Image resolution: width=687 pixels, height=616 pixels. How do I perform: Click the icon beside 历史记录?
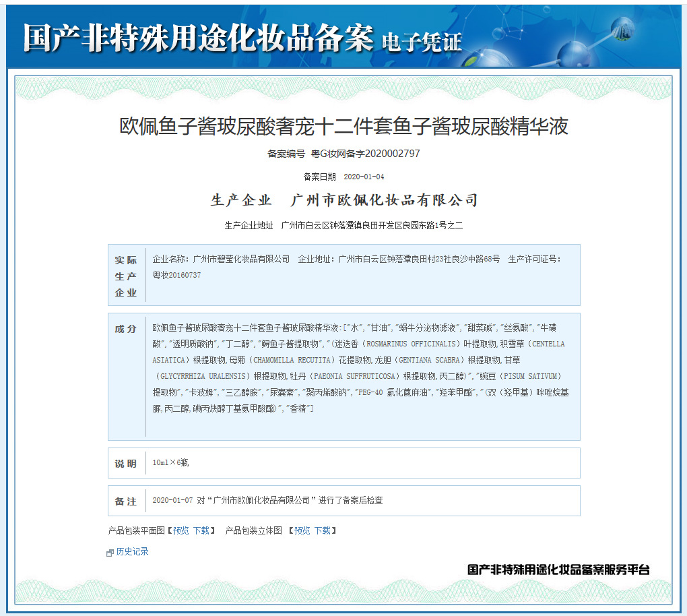tap(110, 553)
